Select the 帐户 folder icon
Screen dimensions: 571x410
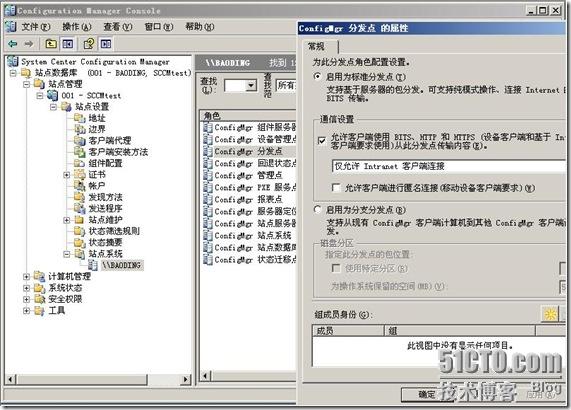pyautogui.click(x=79, y=186)
